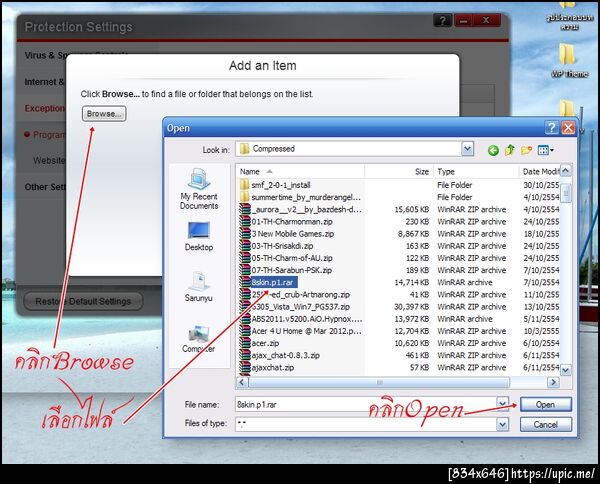This screenshot has width=600, height=484.
Task: Open the Views menu dropdown icon
Action: click(545, 150)
